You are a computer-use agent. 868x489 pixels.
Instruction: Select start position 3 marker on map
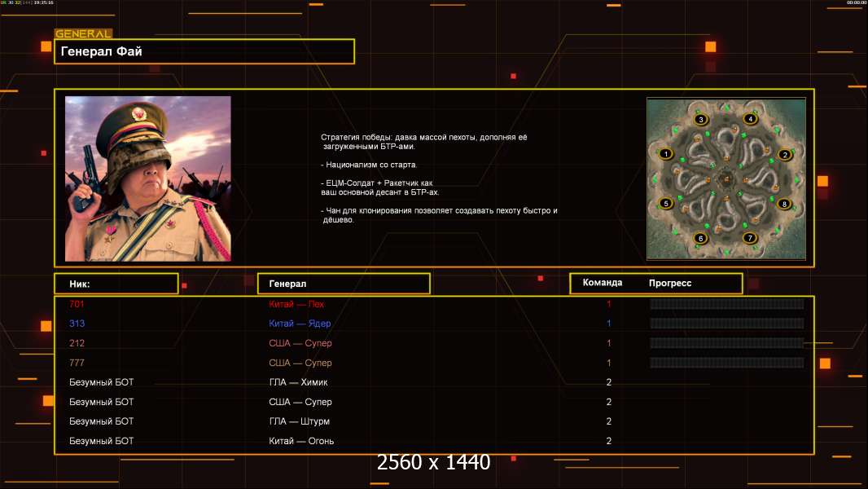tap(701, 120)
